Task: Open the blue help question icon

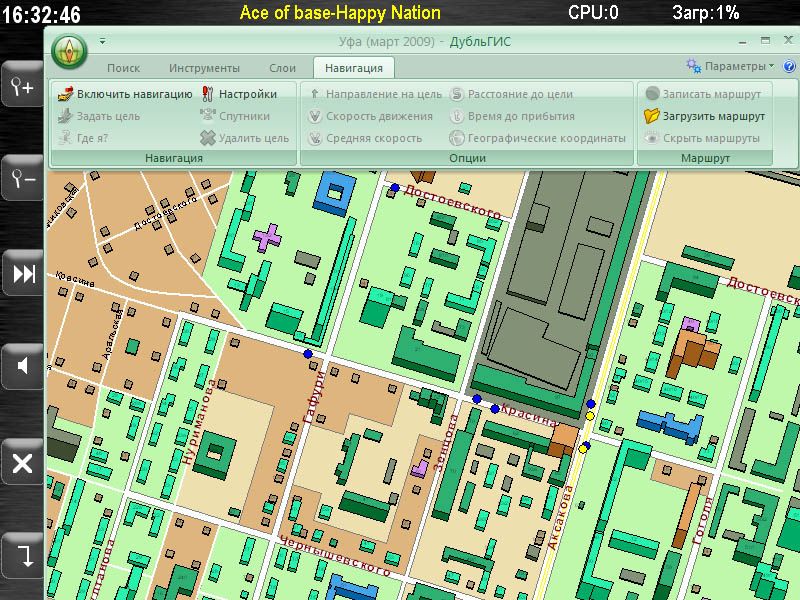Action: pyautogui.click(x=789, y=66)
